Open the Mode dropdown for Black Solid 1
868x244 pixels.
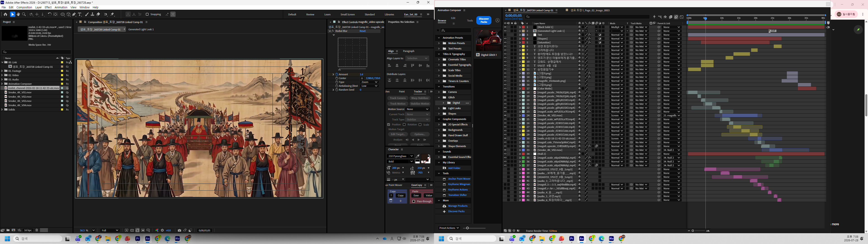617,27
